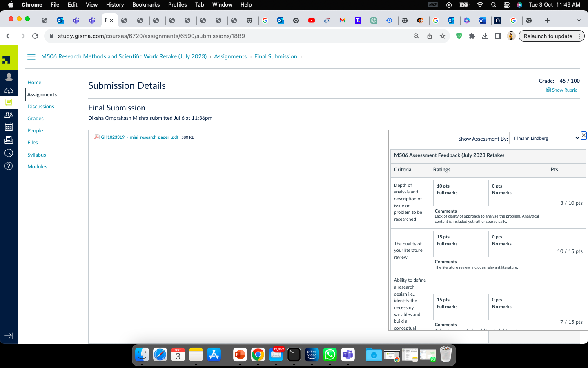Open Finder from the Dock
The height and width of the screenshot is (368, 588).
point(142,355)
